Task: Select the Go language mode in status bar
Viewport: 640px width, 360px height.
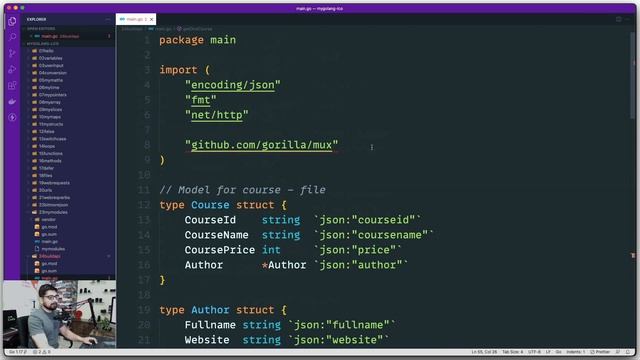Action: (x=558, y=352)
